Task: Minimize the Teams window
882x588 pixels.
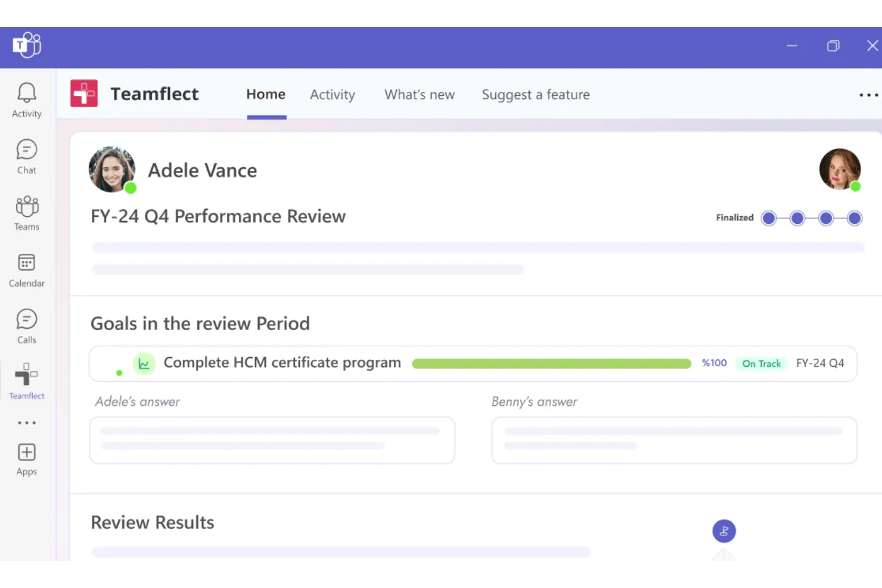Action: tap(792, 46)
